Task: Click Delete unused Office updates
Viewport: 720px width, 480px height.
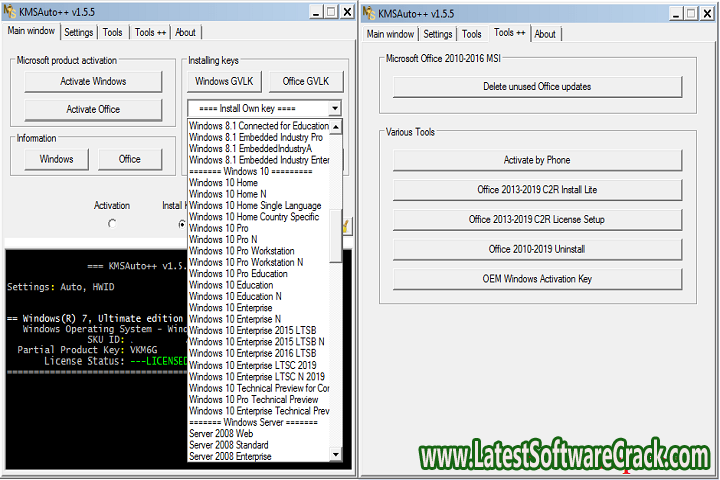Action: tap(537, 87)
